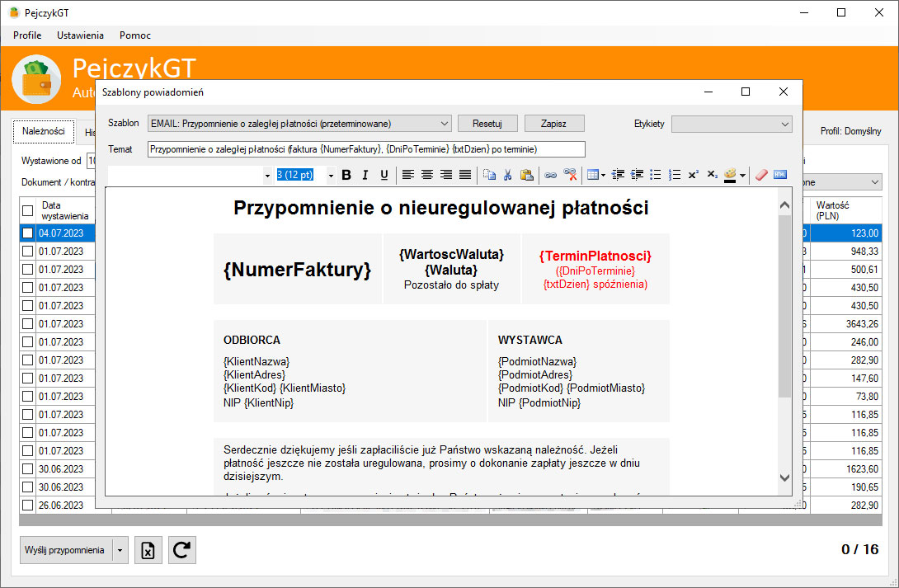Apply superscript formatting
The height and width of the screenshot is (588, 899).
pyautogui.click(x=693, y=175)
